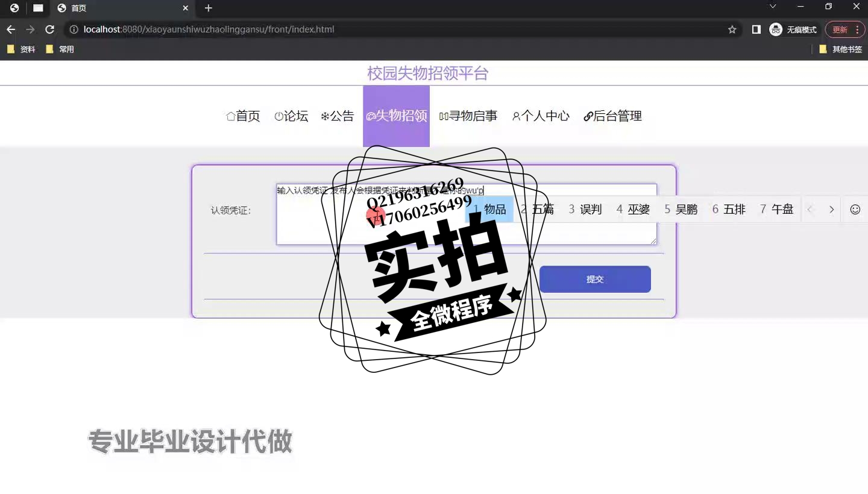Bookmark this page with the star icon

(x=732, y=30)
